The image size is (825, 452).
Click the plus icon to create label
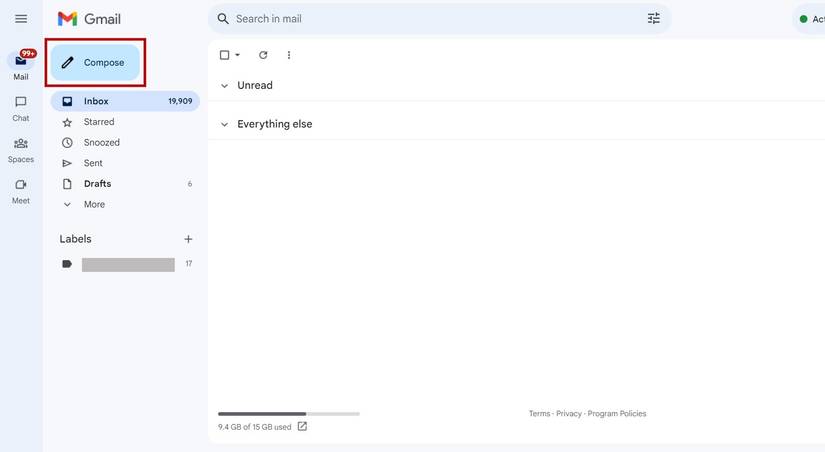point(188,239)
